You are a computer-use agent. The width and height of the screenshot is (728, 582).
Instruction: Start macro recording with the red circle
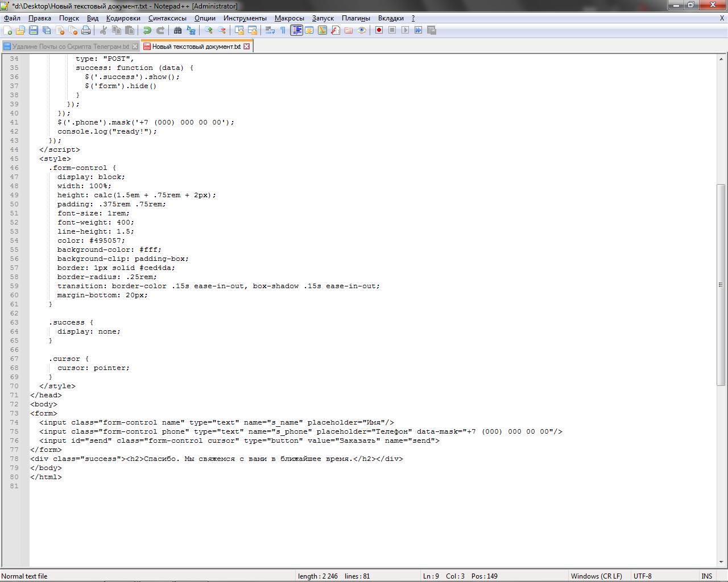click(x=379, y=30)
